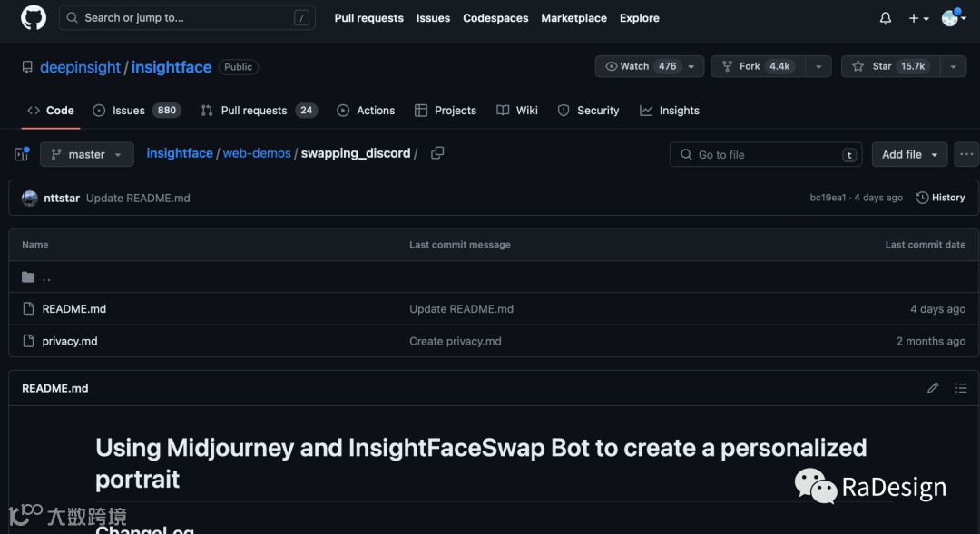Viewport: 980px width, 534px height.
Task: View commit History
Action: pyautogui.click(x=941, y=198)
